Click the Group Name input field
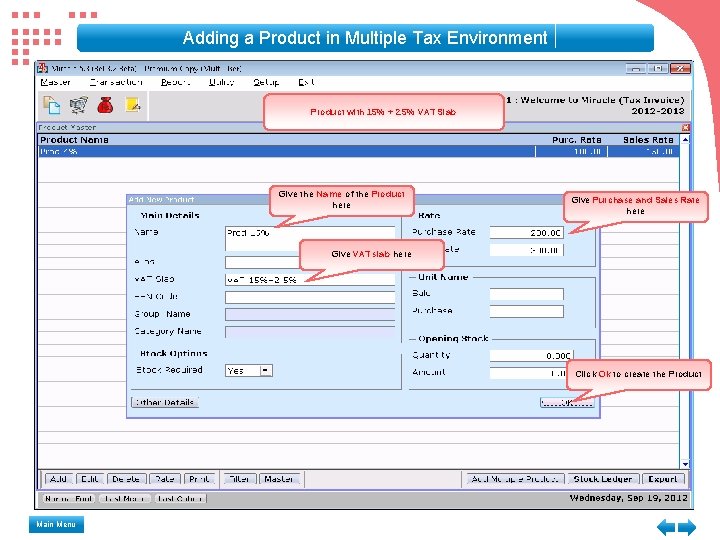 coord(310,315)
